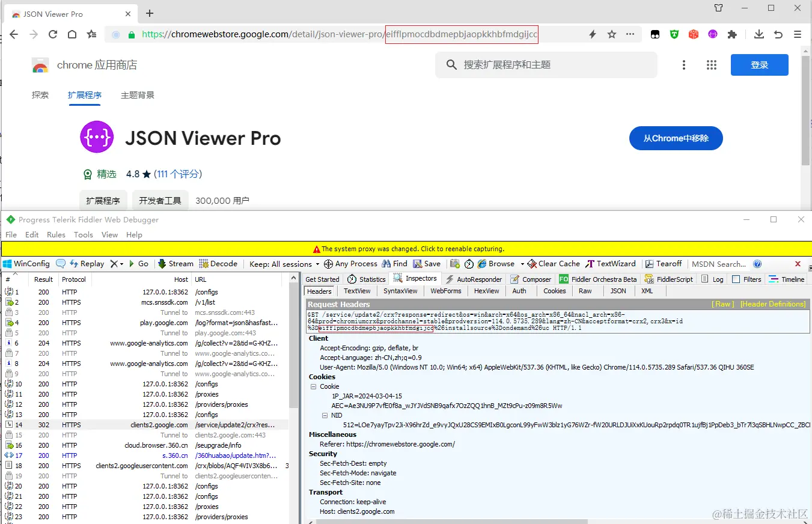
Task: Open downloads icon in browser toolbar
Action: [759, 34]
